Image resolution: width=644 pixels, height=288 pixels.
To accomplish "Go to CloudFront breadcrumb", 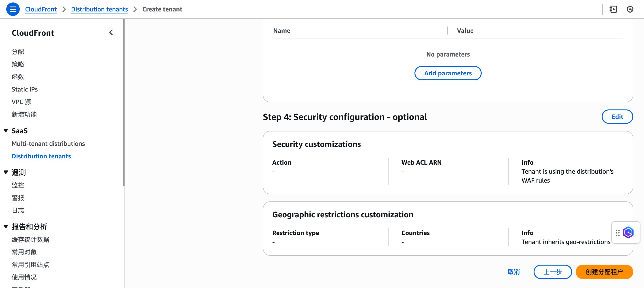I will [41, 9].
